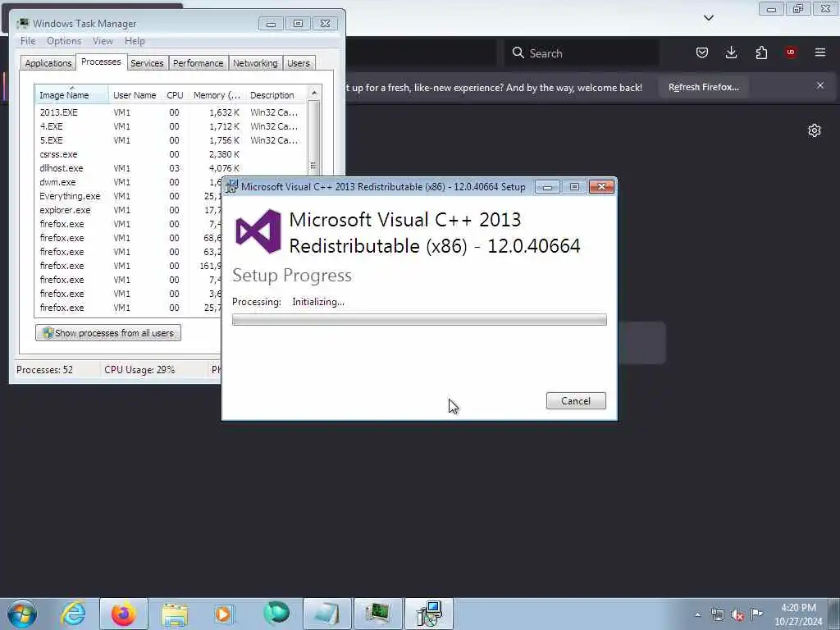This screenshot has width=840, height=630.
Task: Click the uBlock Origin toolbar icon
Action: 791,52
